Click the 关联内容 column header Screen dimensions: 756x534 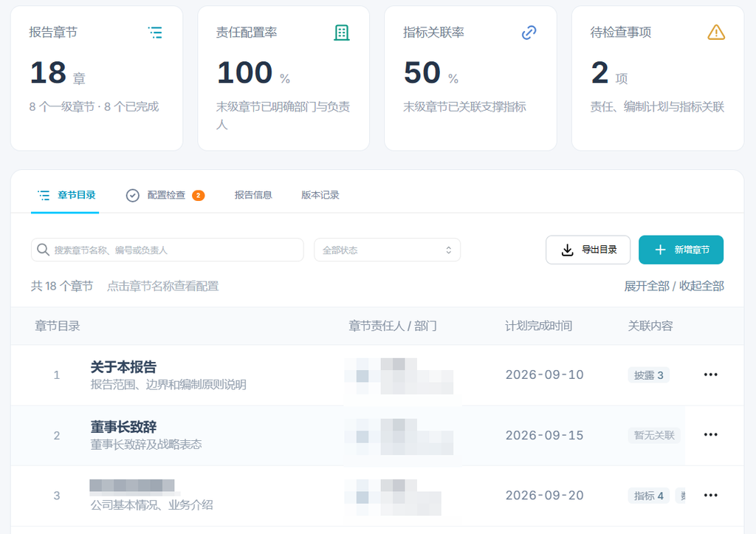point(650,326)
